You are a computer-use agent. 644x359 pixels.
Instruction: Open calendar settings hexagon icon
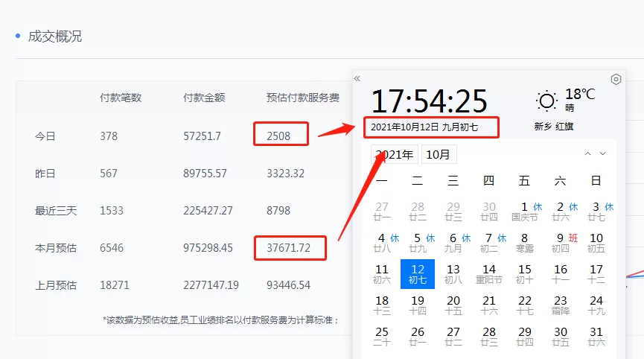(616, 80)
